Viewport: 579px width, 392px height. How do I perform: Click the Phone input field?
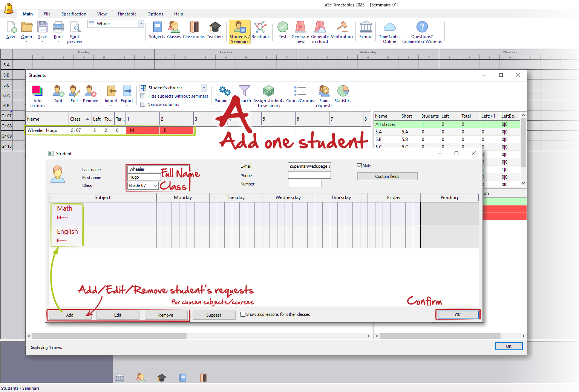(309, 175)
